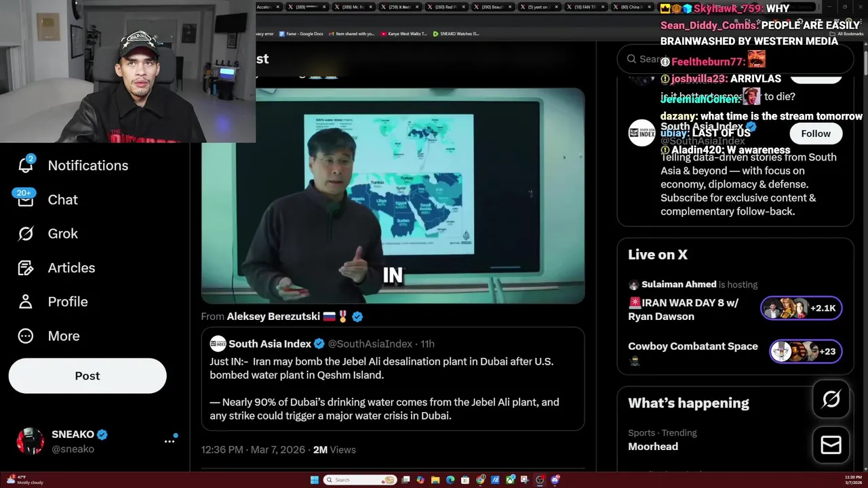868x488 pixels.
Task: Click the South Asia Index profile logo in right panel
Action: 642,133
